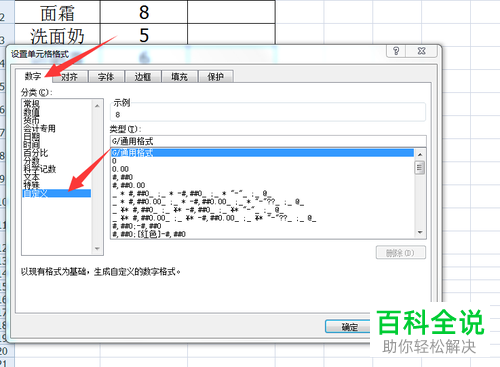Select the cell containing 5
The width and height of the screenshot is (500, 367).
click(x=144, y=35)
